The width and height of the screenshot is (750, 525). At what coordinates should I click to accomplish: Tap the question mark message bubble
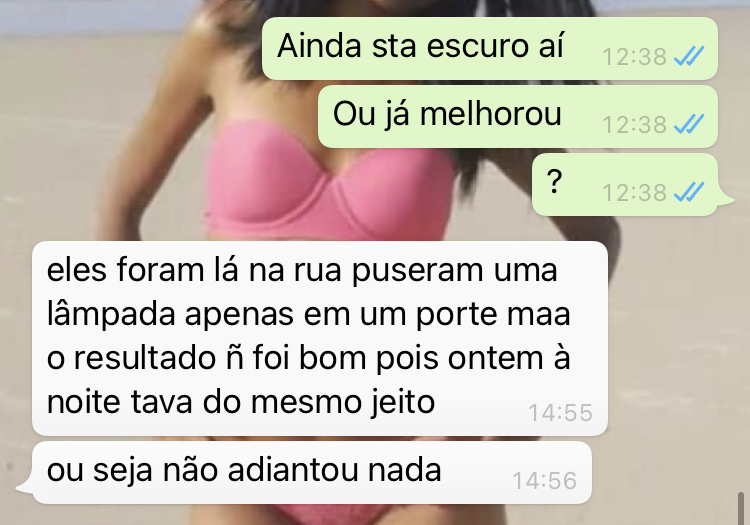(x=625, y=185)
